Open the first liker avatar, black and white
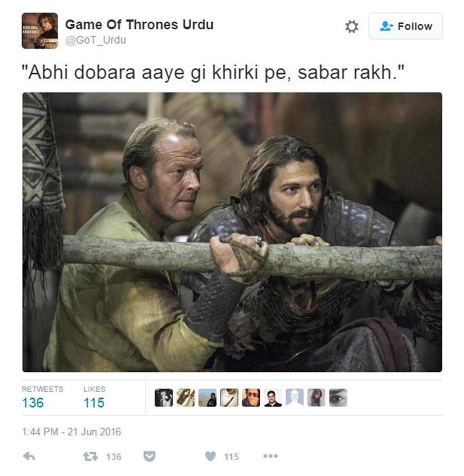 point(164,397)
